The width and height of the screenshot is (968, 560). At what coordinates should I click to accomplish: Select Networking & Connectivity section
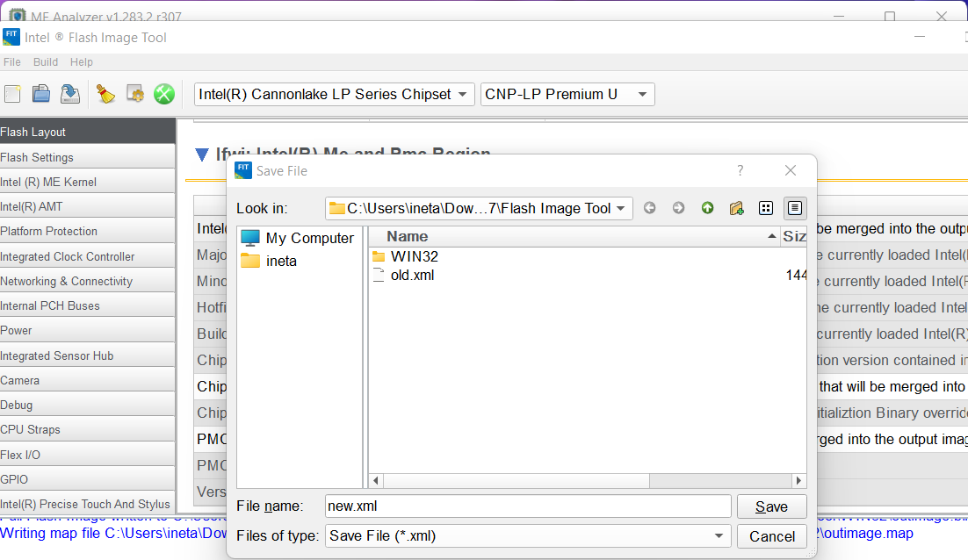(88, 281)
